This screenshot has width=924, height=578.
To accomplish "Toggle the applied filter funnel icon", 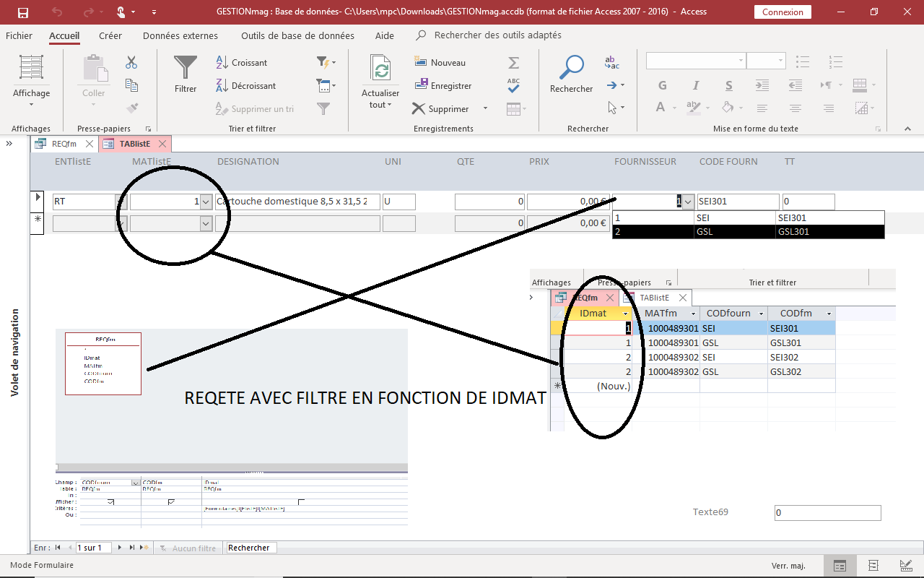I will pos(323,108).
